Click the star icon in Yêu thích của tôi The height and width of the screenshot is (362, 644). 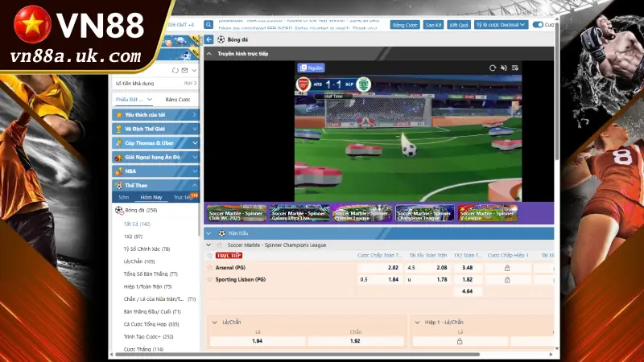pyautogui.click(x=118, y=115)
